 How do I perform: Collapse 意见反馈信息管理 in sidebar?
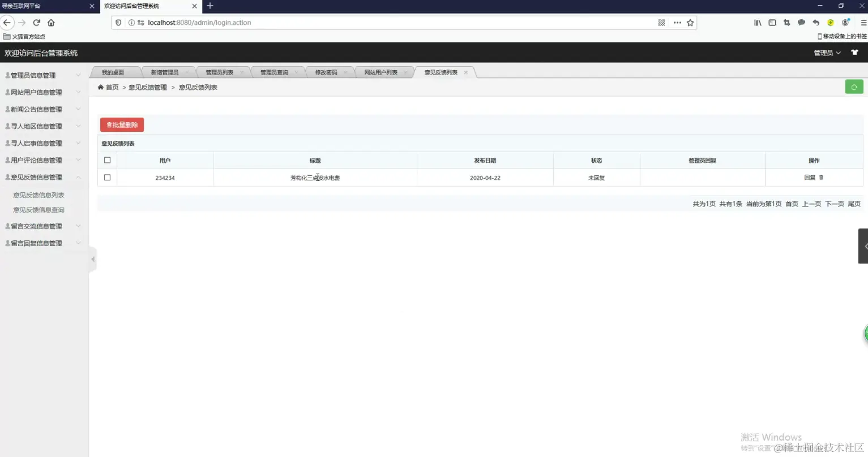[44, 177]
